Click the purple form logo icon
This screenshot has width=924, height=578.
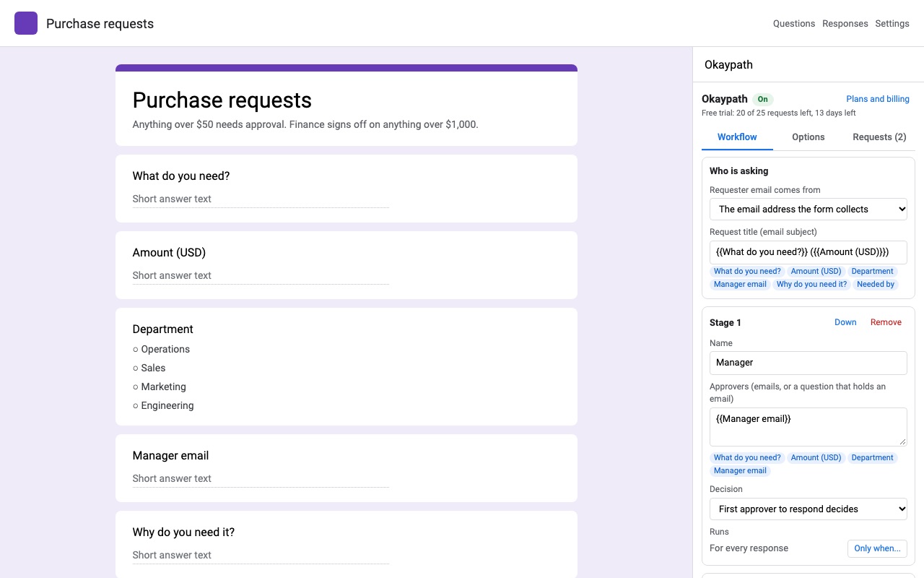[x=26, y=23]
